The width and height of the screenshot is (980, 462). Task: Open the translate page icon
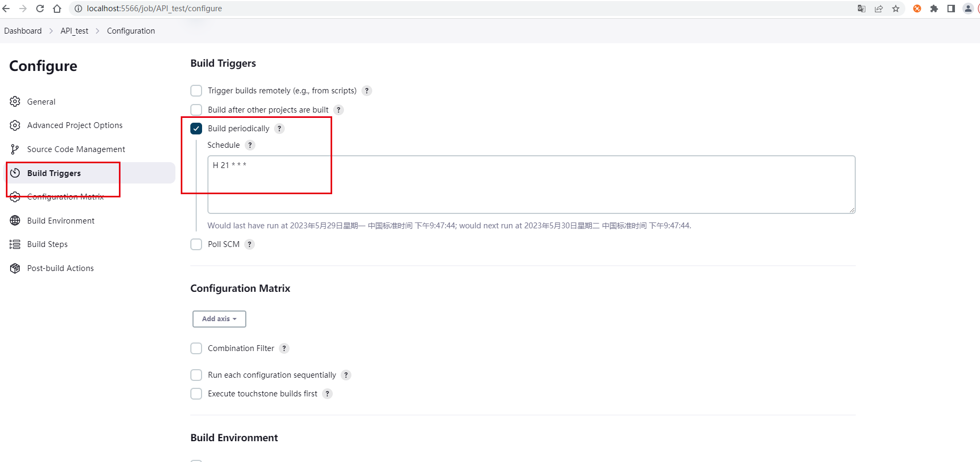tap(862, 9)
